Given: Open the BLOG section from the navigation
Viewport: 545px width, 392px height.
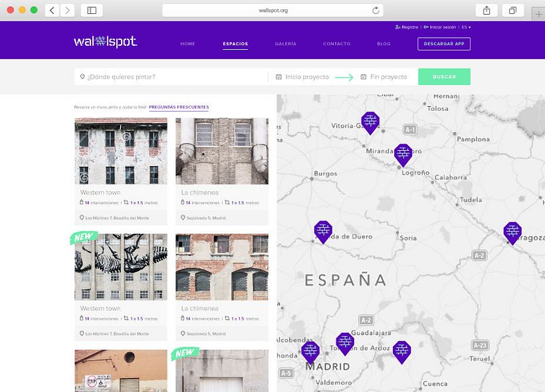Looking at the screenshot, I should (x=383, y=44).
